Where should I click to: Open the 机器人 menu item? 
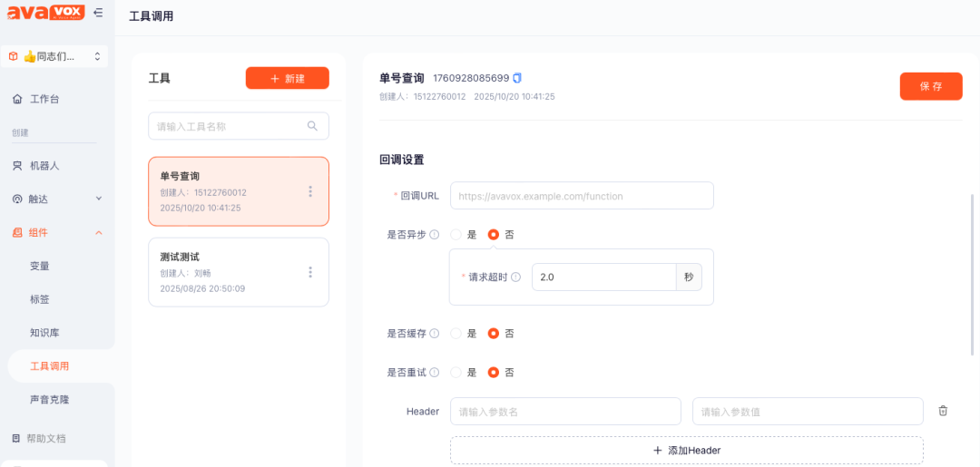[44, 165]
